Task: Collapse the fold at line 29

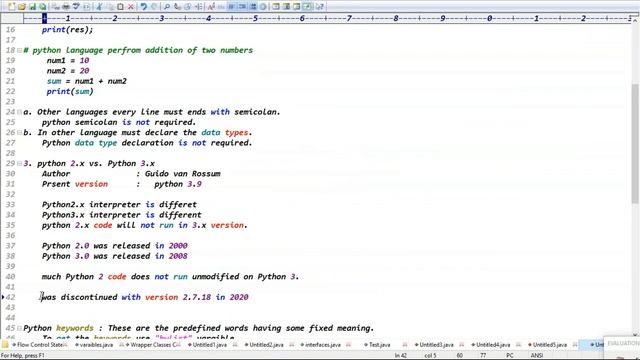Action: pos(19,163)
